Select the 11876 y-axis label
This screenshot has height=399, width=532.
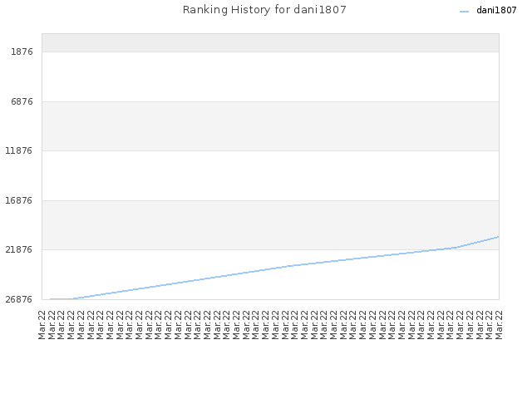coord(18,151)
